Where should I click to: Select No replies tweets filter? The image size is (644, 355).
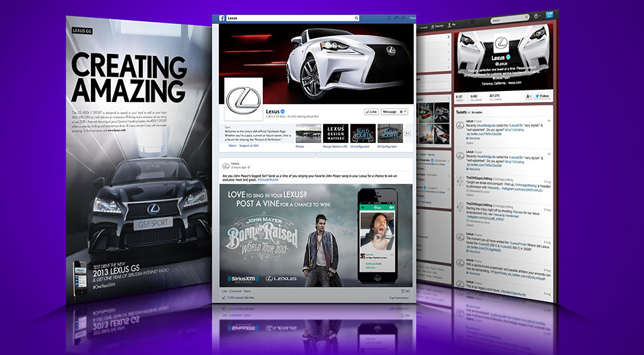click(x=477, y=112)
